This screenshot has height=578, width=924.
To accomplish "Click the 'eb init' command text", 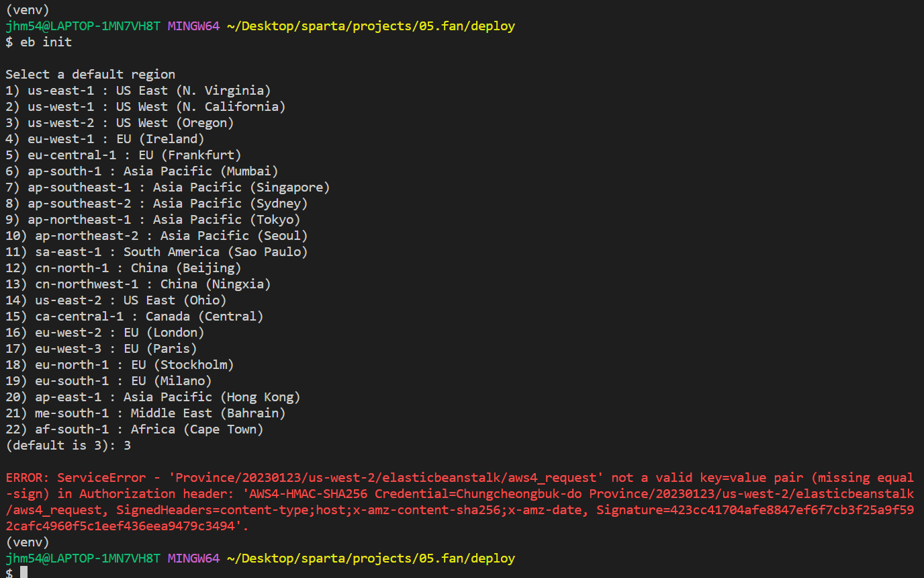I will 46,42.
